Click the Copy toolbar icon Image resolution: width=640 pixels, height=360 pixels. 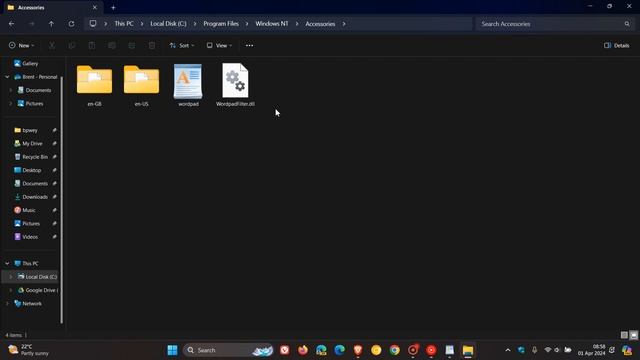coord(72,45)
